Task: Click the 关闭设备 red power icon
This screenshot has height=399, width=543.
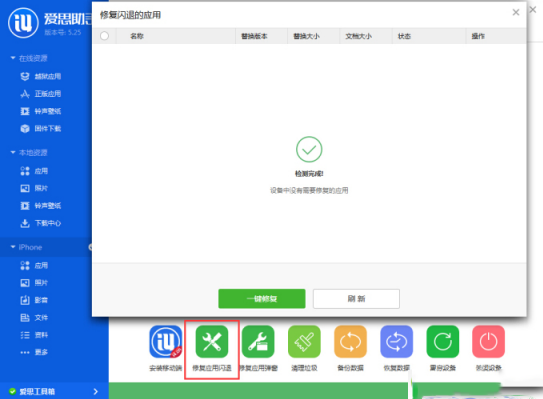Action: 488,342
